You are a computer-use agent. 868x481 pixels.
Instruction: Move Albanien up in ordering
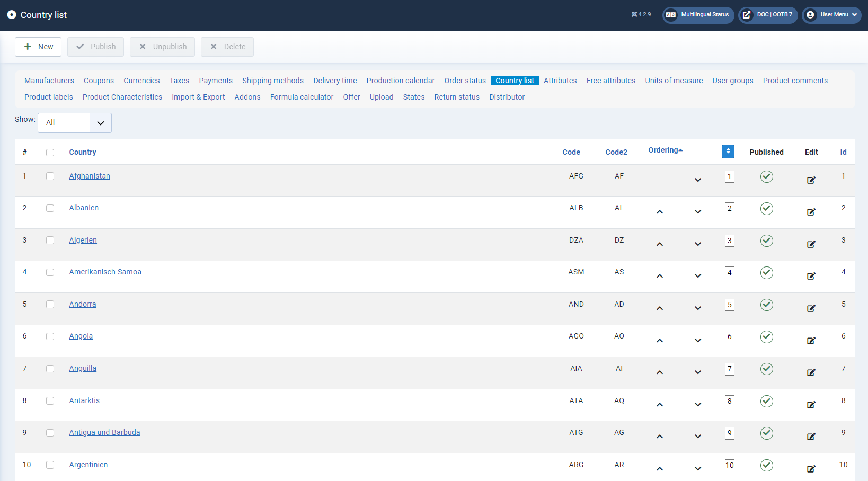coord(660,212)
